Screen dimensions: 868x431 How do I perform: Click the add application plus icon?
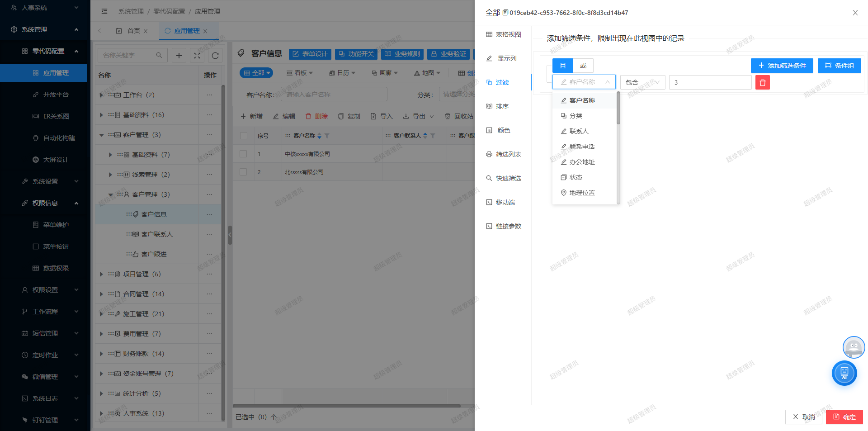(179, 55)
